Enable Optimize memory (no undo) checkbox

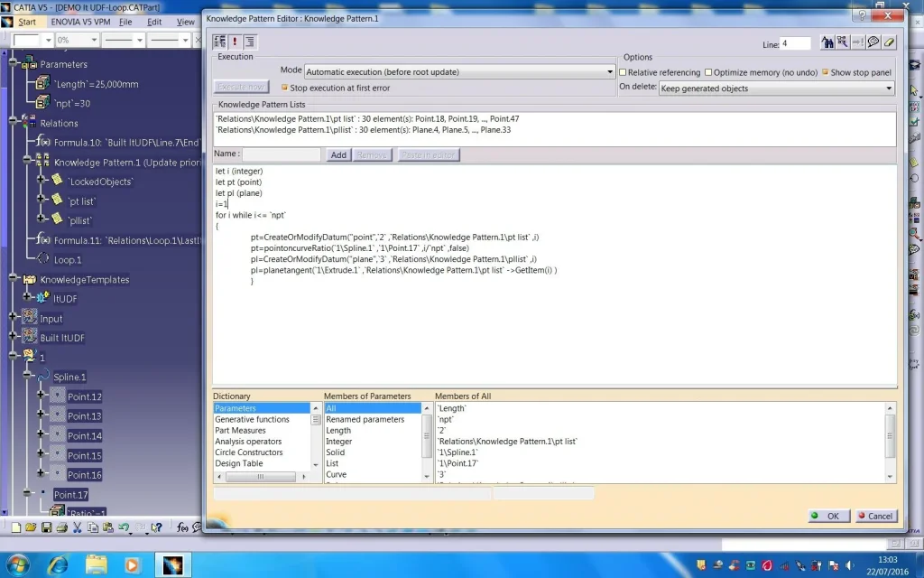(708, 72)
